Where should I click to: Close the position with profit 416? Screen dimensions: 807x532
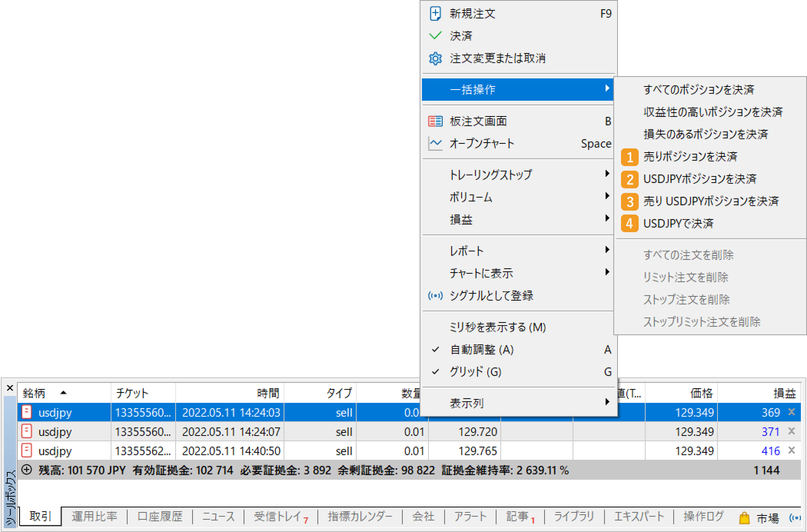click(x=791, y=450)
